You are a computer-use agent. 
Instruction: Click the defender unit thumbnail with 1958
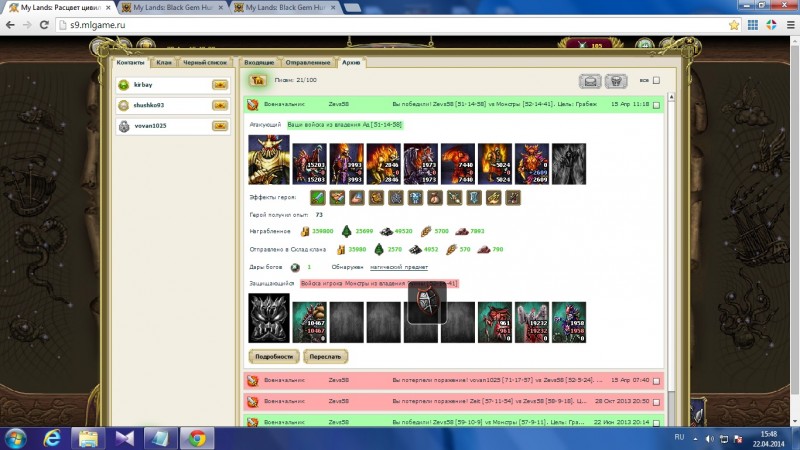[569, 322]
